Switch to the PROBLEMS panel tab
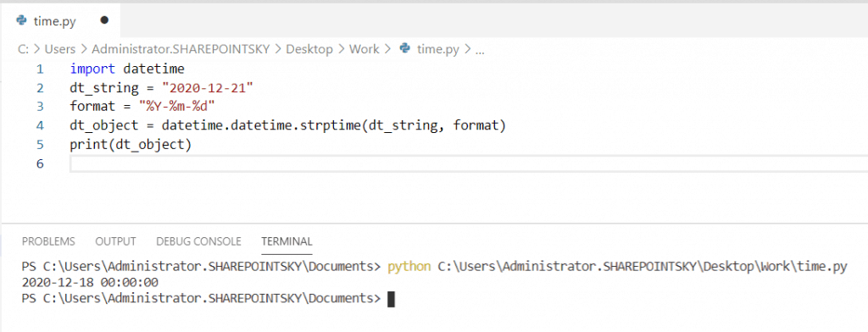Viewport: 868px width, 332px height. pyautogui.click(x=48, y=241)
